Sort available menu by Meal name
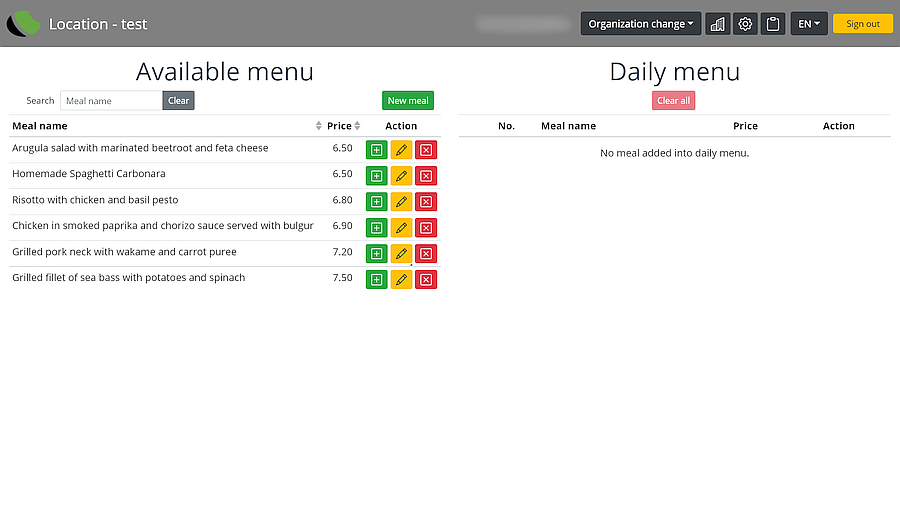The width and height of the screenshot is (900, 506). (319, 126)
